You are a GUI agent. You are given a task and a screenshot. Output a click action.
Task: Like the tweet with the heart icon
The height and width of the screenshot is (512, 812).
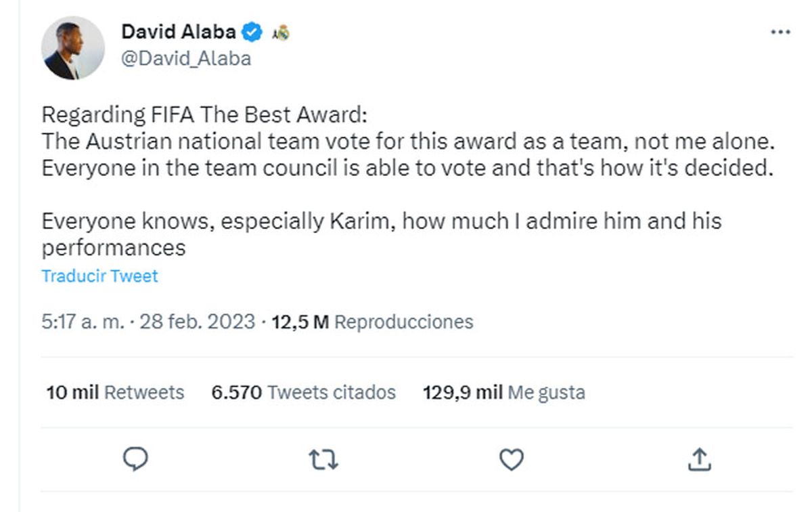pyautogui.click(x=511, y=461)
